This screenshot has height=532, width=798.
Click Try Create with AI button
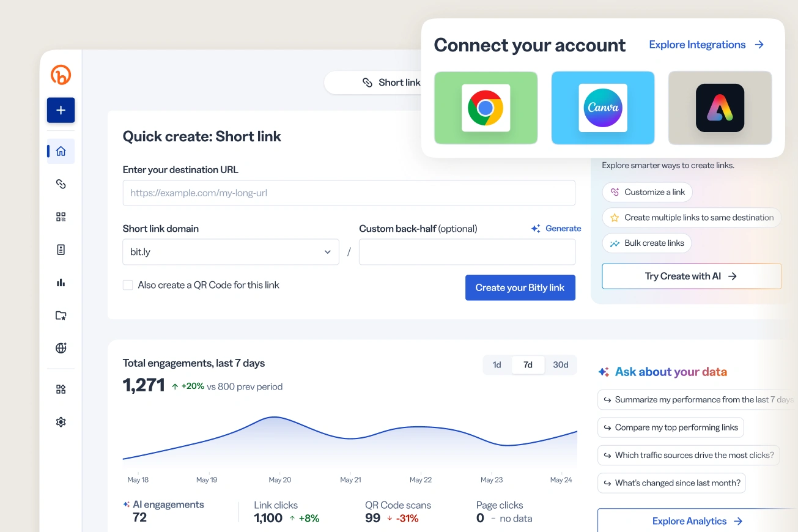[692, 276]
